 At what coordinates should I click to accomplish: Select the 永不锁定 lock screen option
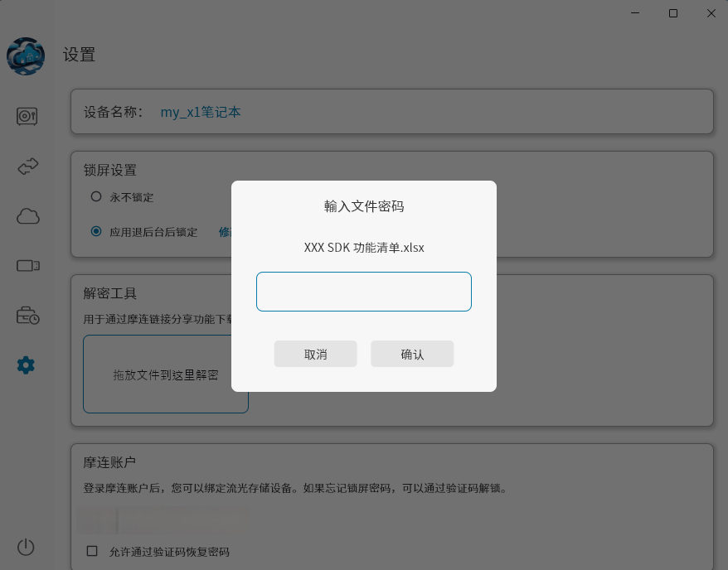[x=95, y=196]
